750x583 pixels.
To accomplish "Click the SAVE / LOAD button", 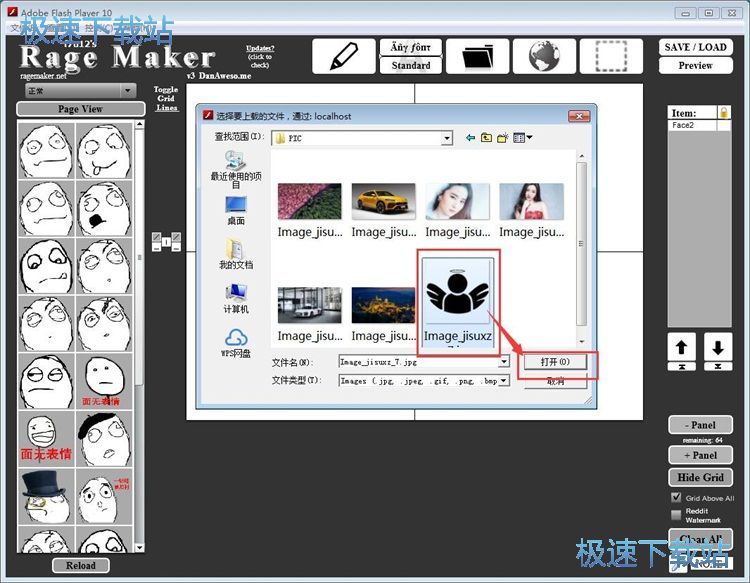I will [695, 47].
